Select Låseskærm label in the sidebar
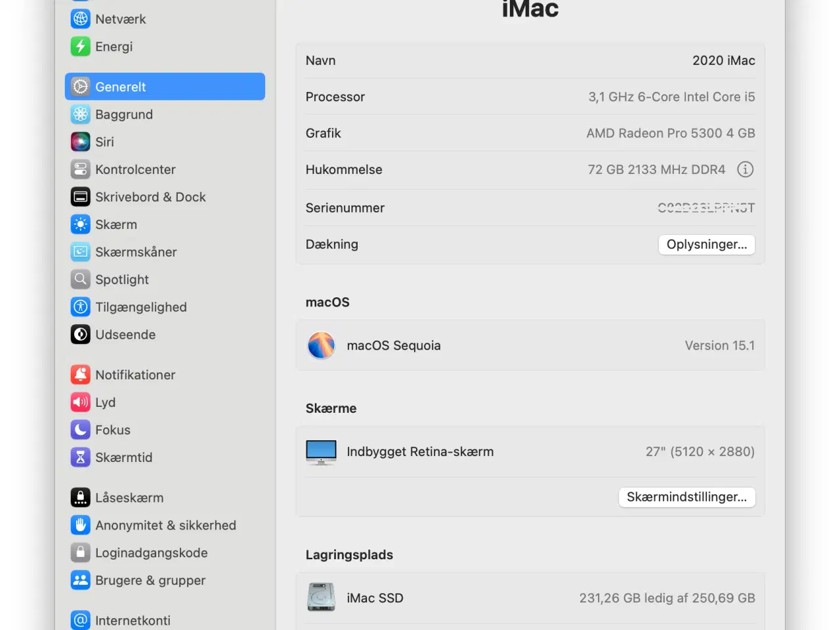This screenshot has height=630, width=840. click(129, 497)
